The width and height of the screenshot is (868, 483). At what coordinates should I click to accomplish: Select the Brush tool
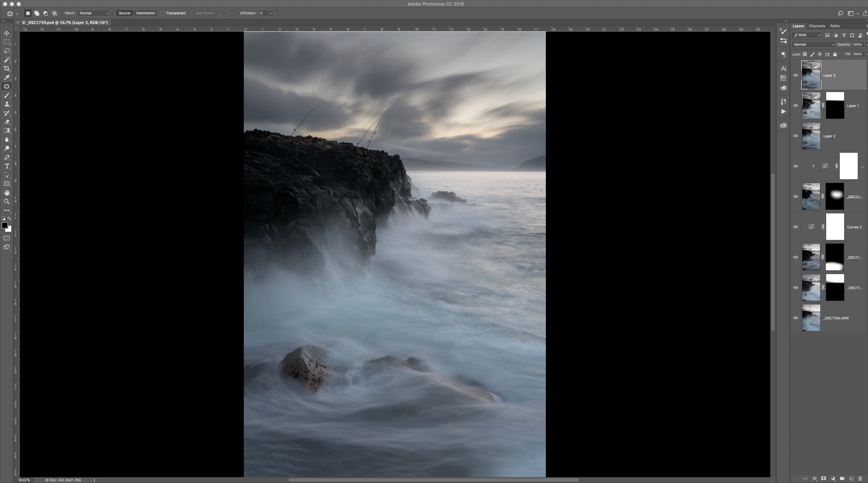pos(7,95)
